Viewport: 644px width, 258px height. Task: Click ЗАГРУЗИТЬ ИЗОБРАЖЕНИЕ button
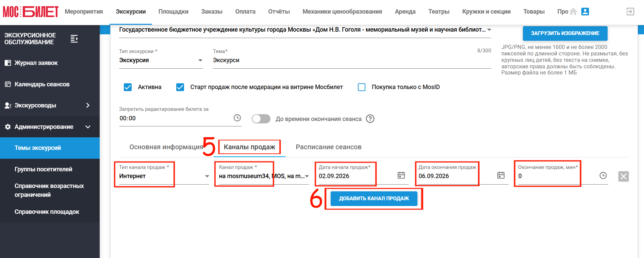(565, 33)
